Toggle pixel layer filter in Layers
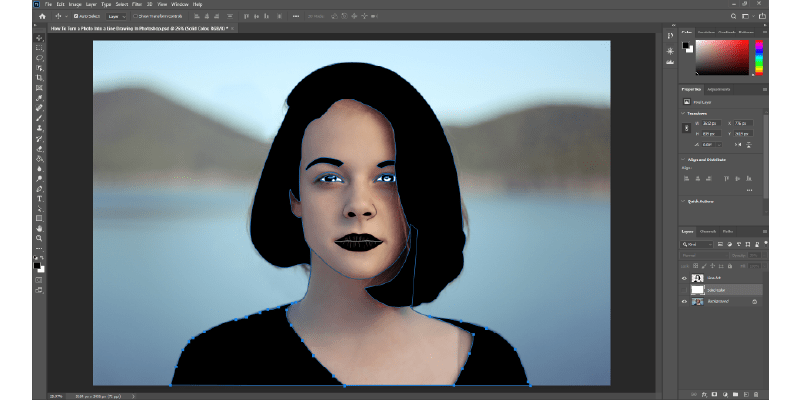Image resolution: width=800 pixels, height=400 pixels. (x=720, y=245)
